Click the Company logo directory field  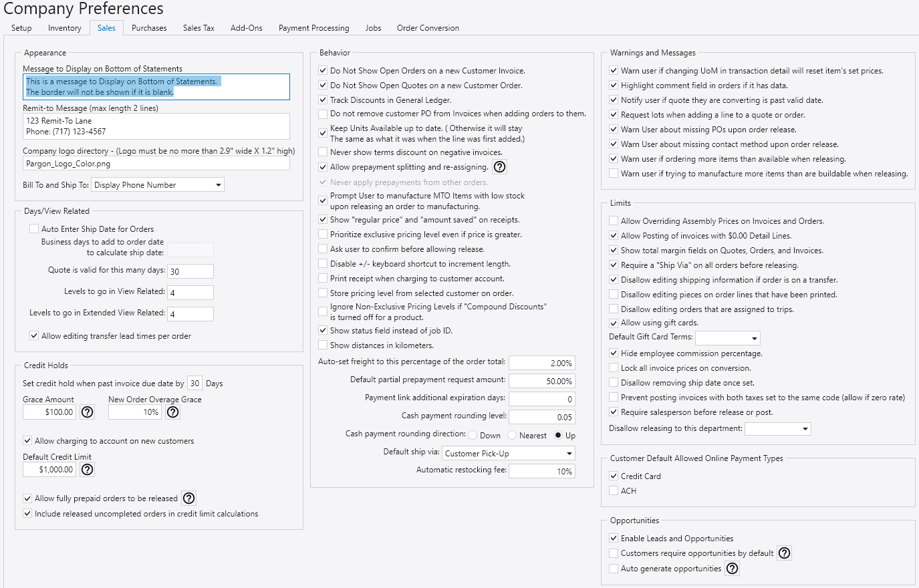(156, 164)
